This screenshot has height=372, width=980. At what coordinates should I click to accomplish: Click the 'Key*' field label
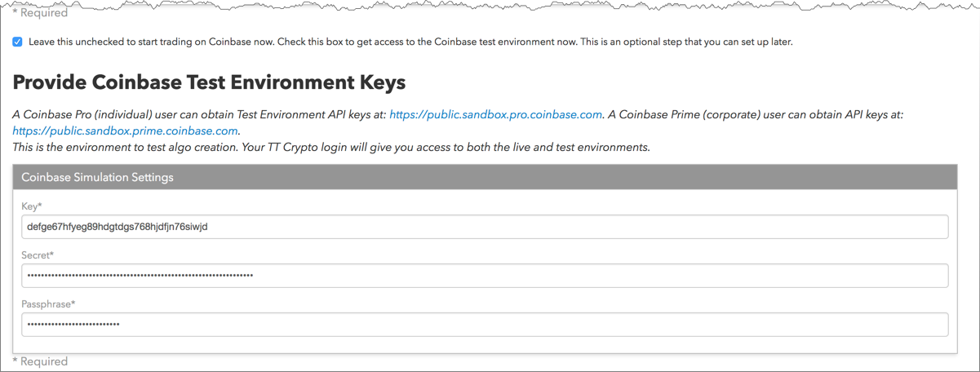tap(32, 206)
